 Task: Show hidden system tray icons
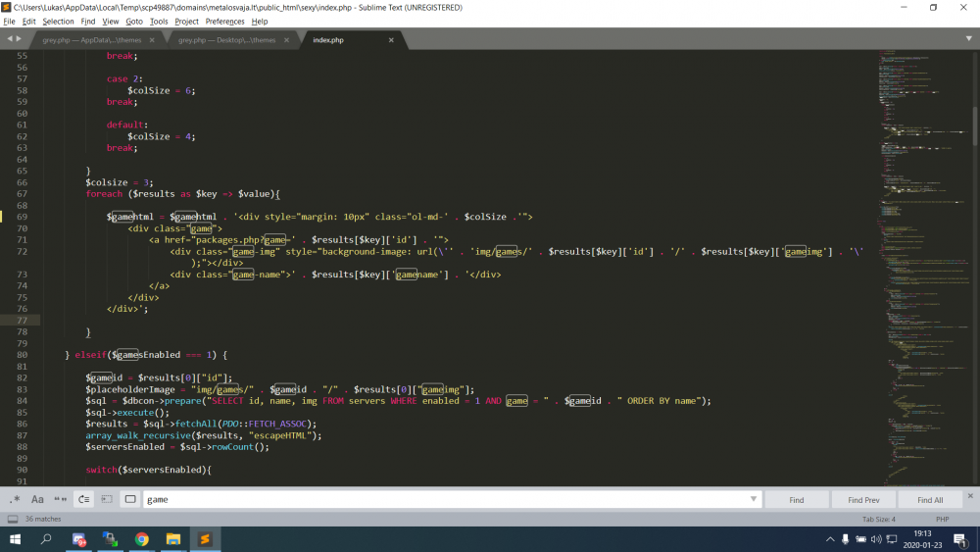830,539
